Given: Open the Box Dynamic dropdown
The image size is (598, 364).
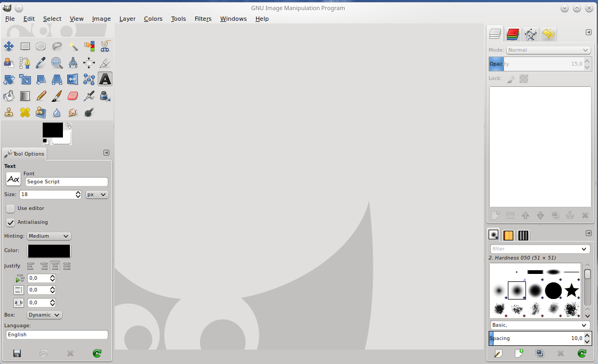Looking at the screenshot, I should [x=44, y=315].
